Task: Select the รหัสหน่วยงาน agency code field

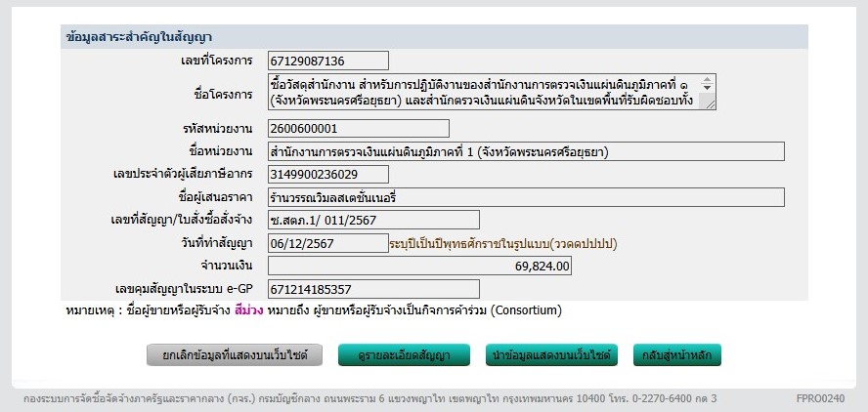Action: tap(358, 128)
